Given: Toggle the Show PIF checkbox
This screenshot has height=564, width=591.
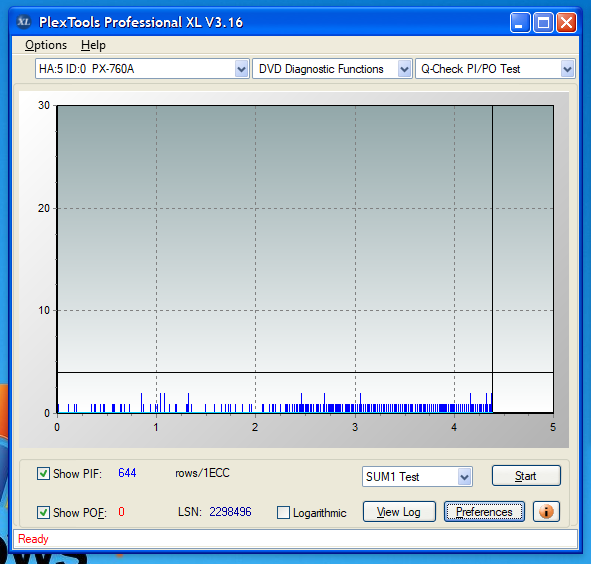Looking at the screenshot, I should click(x=43, y=474).
